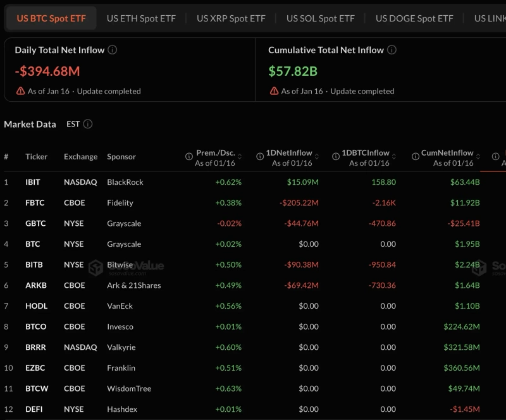Click warning icon under the $57.82B value
506x420 pixels.
(274, 91)
